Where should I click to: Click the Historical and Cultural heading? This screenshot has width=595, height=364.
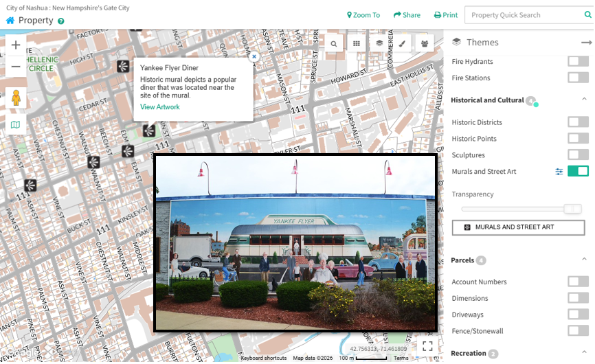(487, 100)
